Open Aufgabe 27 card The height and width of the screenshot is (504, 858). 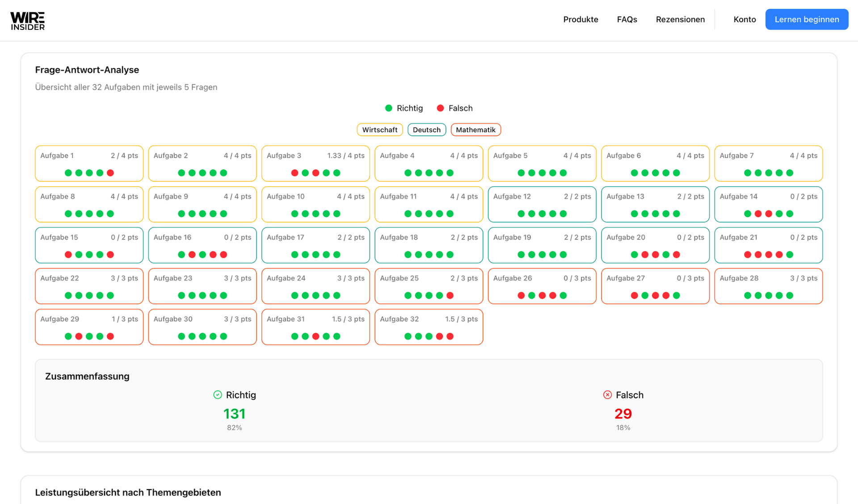[x=655, y=286]
